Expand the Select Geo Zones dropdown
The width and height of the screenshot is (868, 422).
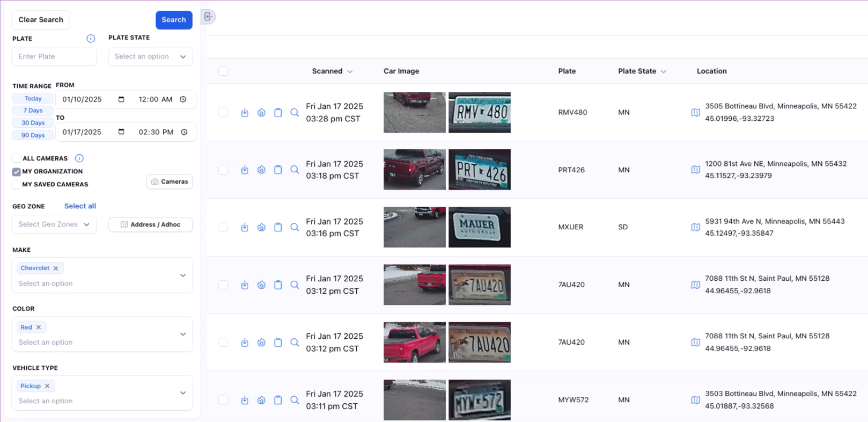(x=54, y=224)
